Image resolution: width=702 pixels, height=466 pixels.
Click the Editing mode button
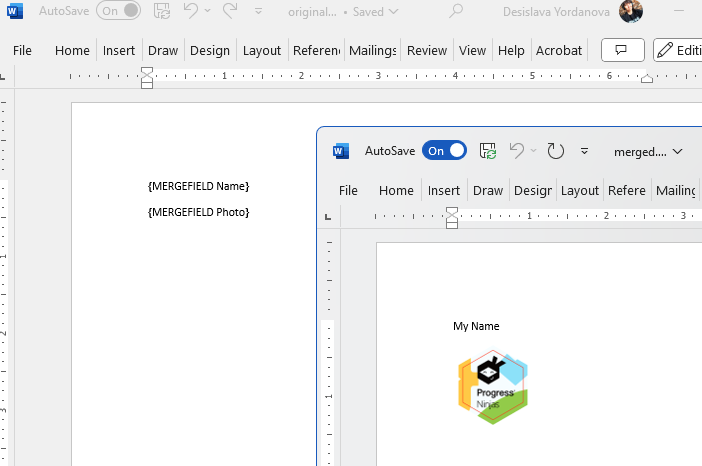click(677, 50)
